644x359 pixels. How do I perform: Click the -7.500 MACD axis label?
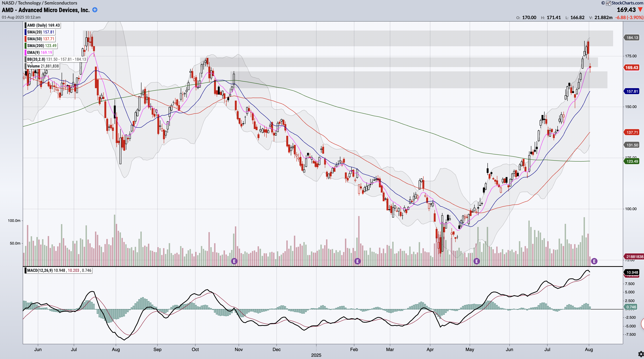630,334
